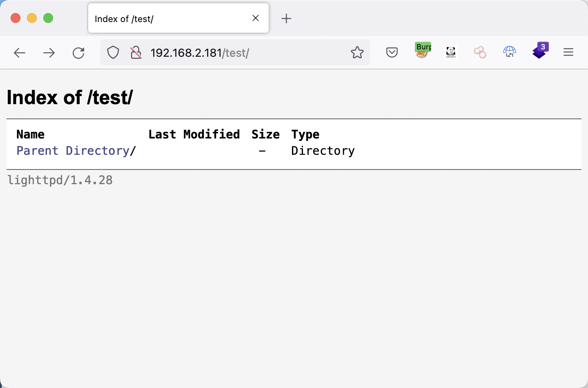This screenshot has width=588, height=388.
Task: Click the forward navigation arrow
Action: pos(49,53)
